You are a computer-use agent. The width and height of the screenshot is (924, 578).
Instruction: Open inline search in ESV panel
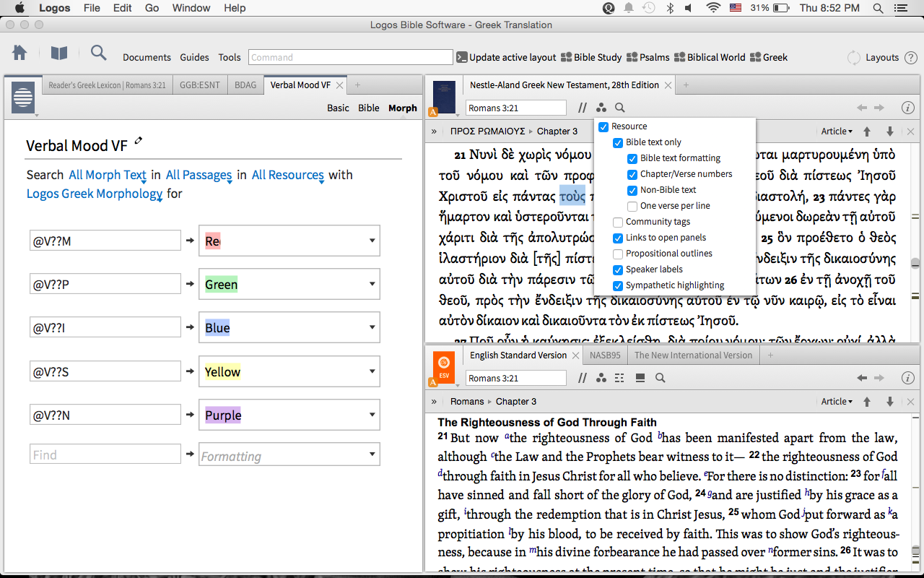(660, 378)
